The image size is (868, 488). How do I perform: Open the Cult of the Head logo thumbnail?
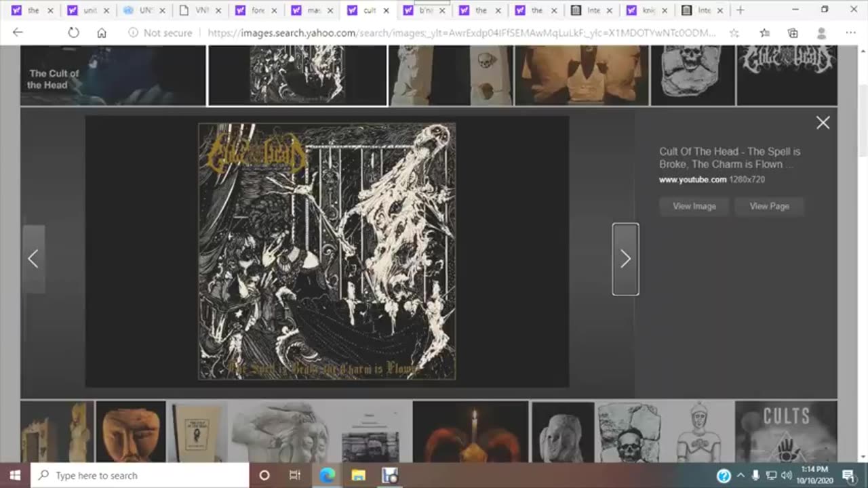(x=787, y=75)
